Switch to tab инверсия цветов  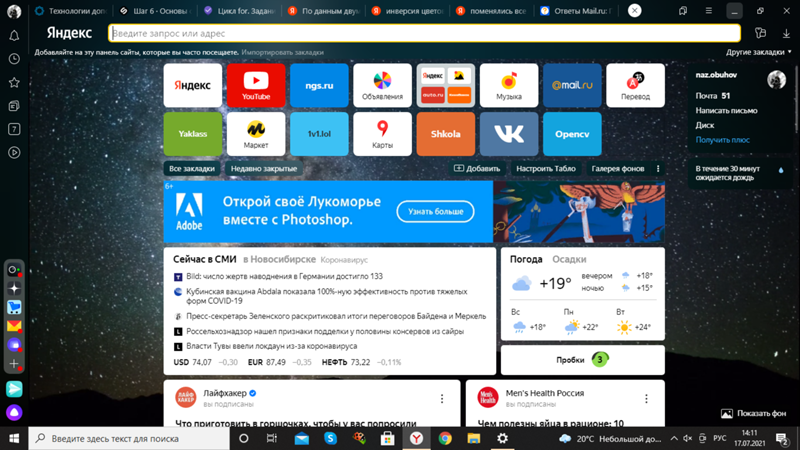[x=408, y=11]
